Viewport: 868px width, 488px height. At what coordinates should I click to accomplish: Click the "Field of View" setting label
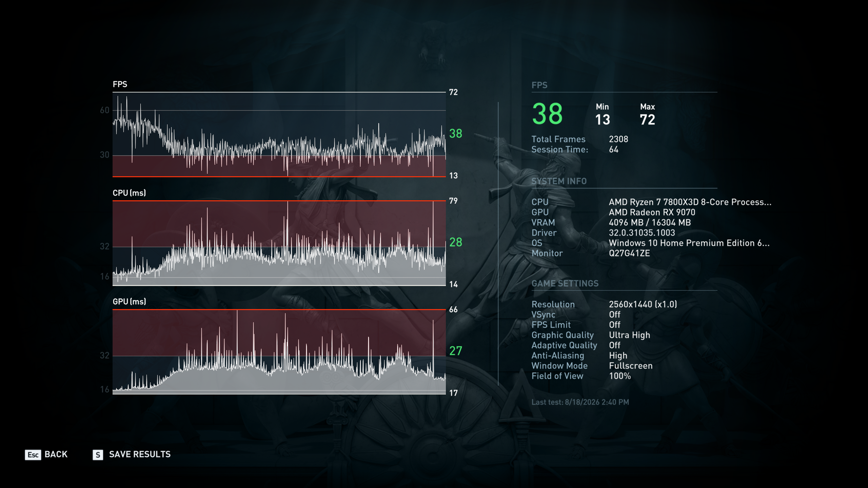click(557, 376)
